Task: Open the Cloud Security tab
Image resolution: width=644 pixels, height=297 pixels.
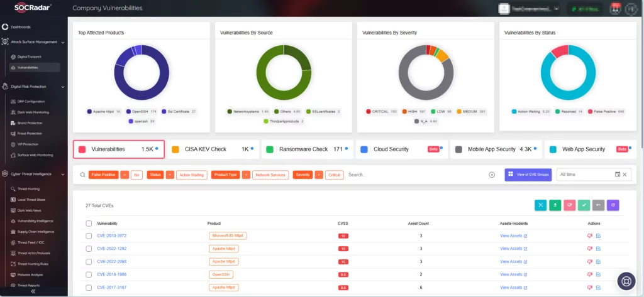Action: [x=402, y=149]
